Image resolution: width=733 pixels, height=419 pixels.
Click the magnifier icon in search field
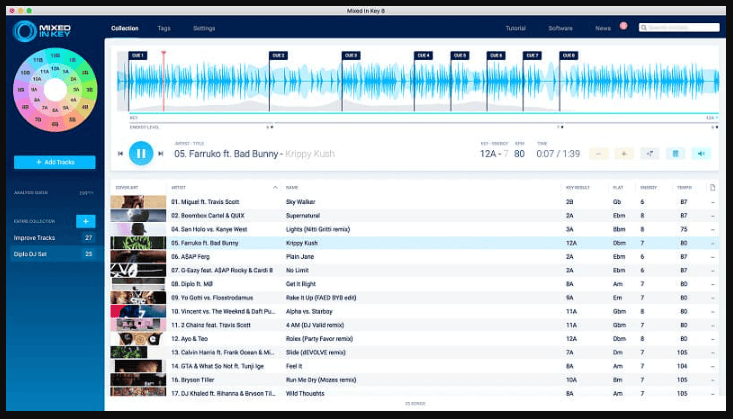644,28
